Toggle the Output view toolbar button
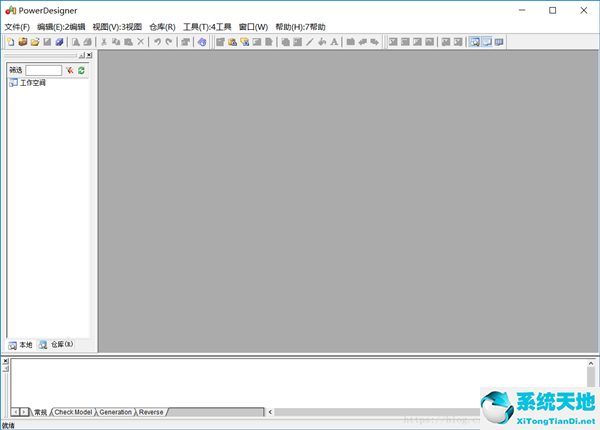 (x=487, y=42)
